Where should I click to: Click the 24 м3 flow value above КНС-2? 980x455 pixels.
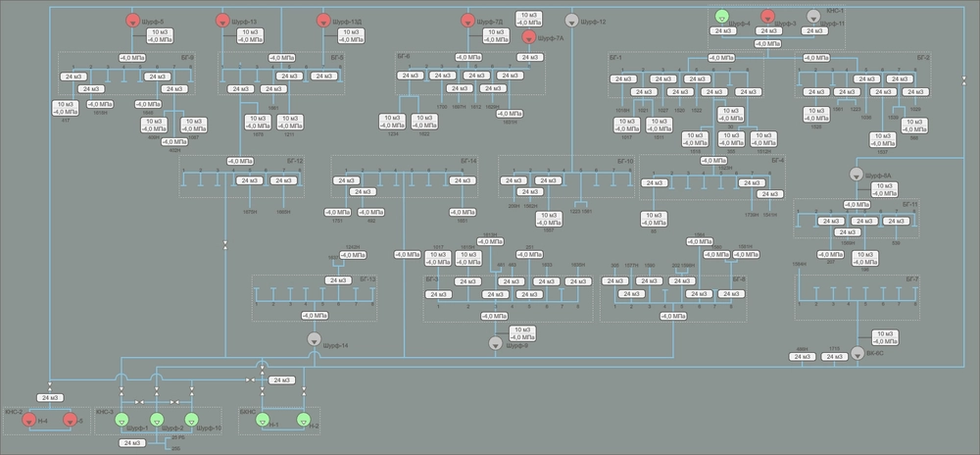(51, 397)
